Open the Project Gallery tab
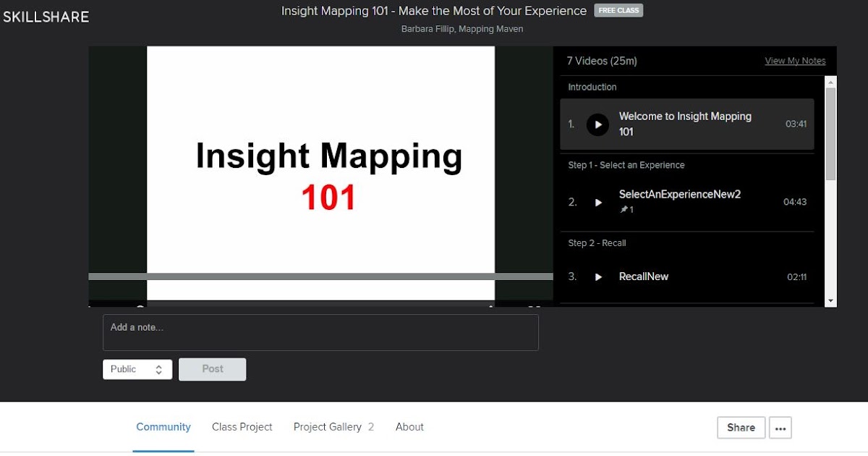Viewport: 868px width, 456px height. 328,427
